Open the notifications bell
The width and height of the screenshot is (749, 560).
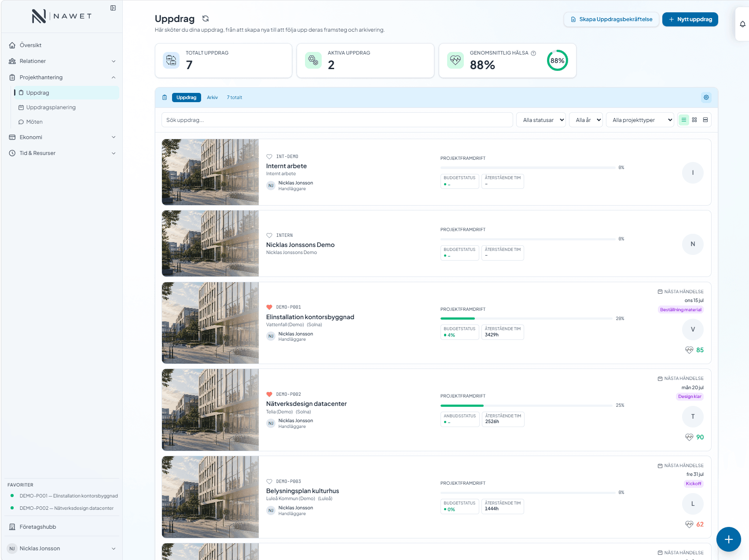(742, 24)
